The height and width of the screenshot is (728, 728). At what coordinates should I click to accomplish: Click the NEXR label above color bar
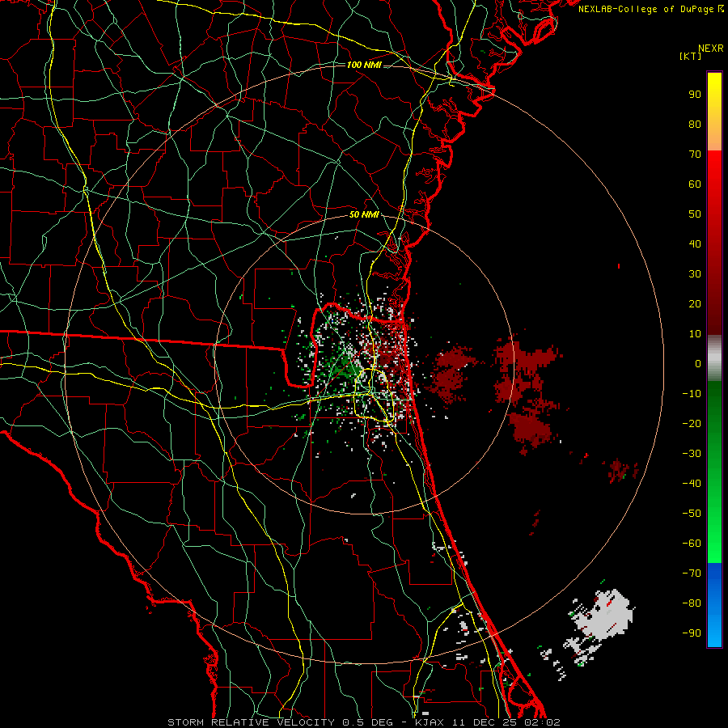[x=711, y=49]
